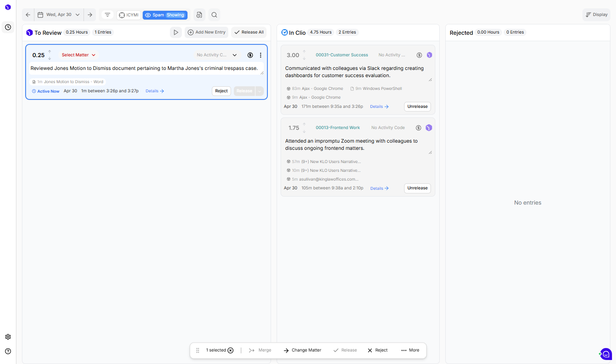
Task: Open the search magnifier icon
Action: pos(214,15)
